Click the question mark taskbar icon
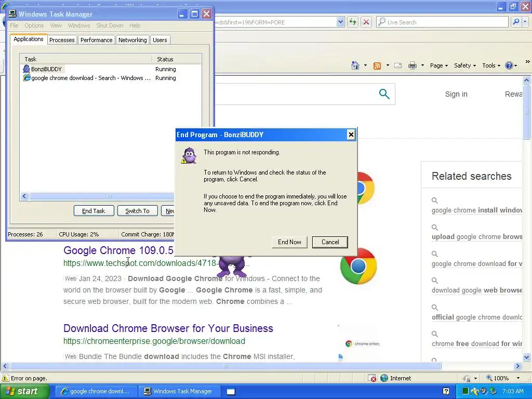This screenshot has height=399, width=532. pos(446,392)
